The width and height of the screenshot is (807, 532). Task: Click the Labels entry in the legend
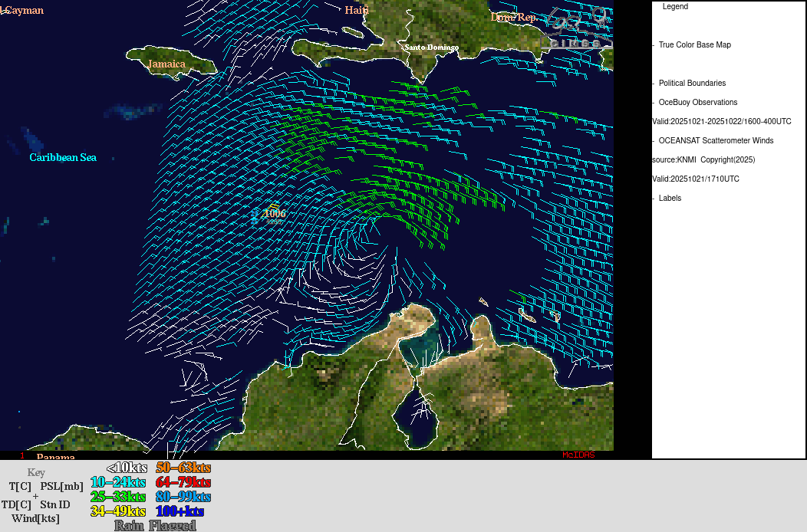(670, 199)
